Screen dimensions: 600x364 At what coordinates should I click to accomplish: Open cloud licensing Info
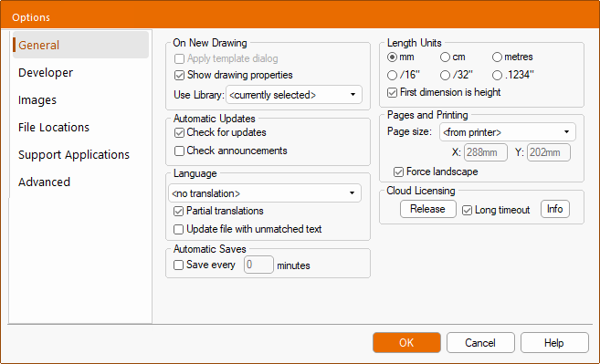pyautogui.click(x=555, y=209)
